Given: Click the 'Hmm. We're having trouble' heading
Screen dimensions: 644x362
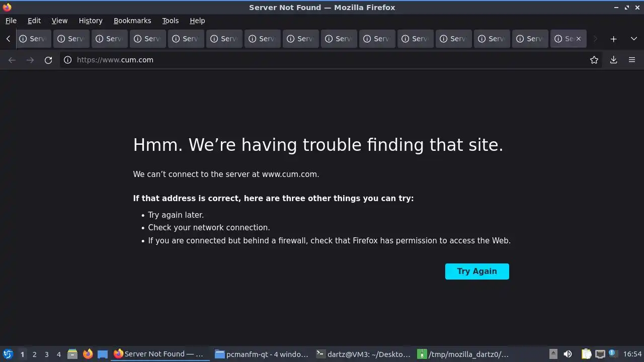Looking at the screenshot, I should coord(318,145).
